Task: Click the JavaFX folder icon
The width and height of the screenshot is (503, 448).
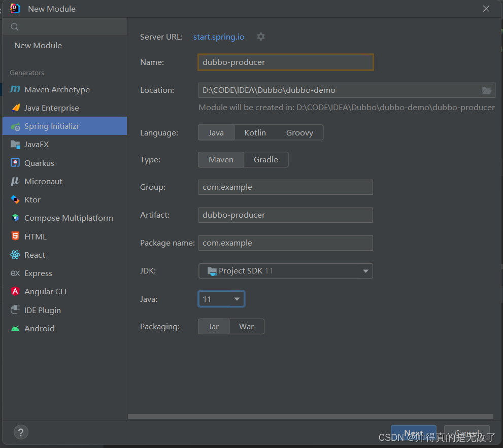Action: 15,145
